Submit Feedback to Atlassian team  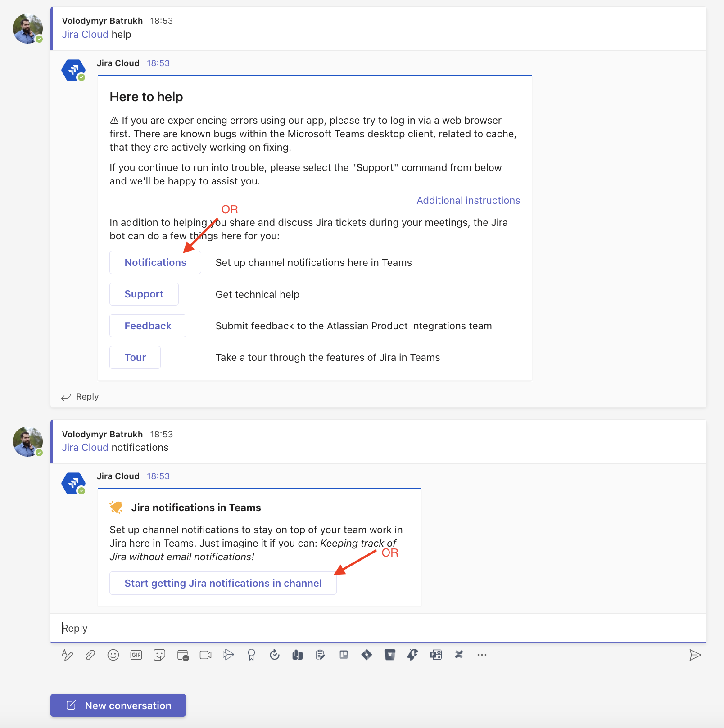click(x=148, y=325)
